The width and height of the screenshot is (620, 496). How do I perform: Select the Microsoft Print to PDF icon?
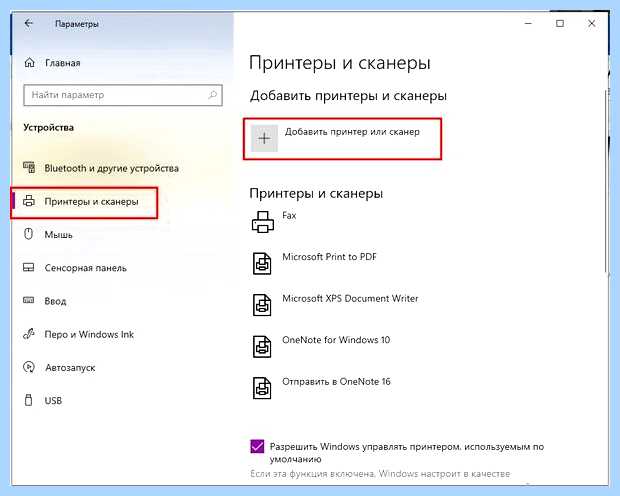pos(262,263)
